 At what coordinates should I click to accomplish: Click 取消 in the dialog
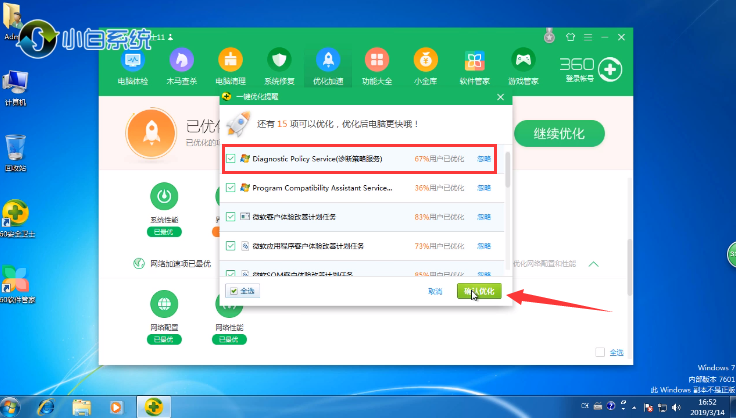435,291
